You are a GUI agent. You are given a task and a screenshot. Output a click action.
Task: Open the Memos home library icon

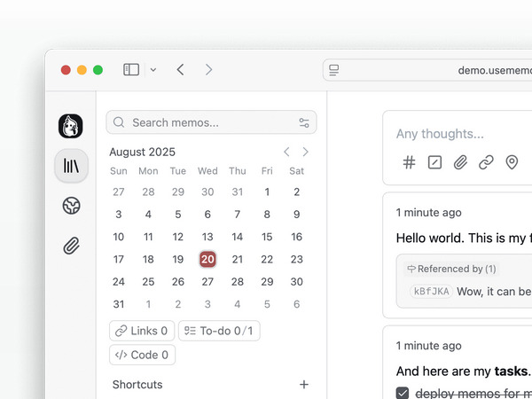[71, 166]
